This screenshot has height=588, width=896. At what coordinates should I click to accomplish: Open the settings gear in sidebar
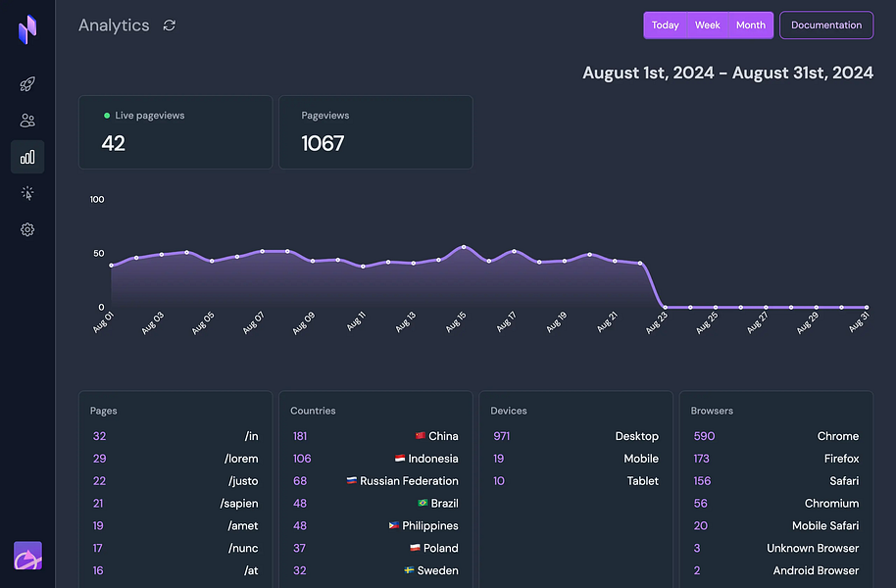(26, 229)
